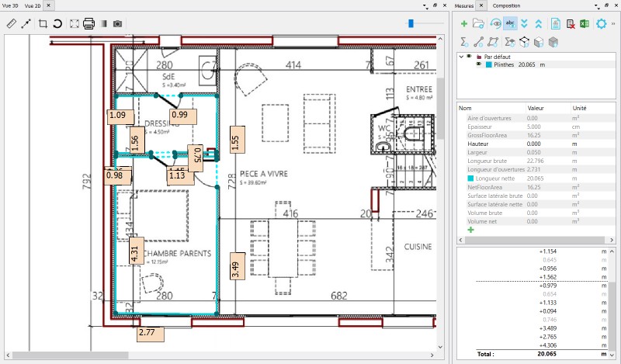621x364 pixels.
Task: Click the 2.77 dimension label on plan
Action: (150, 334)
